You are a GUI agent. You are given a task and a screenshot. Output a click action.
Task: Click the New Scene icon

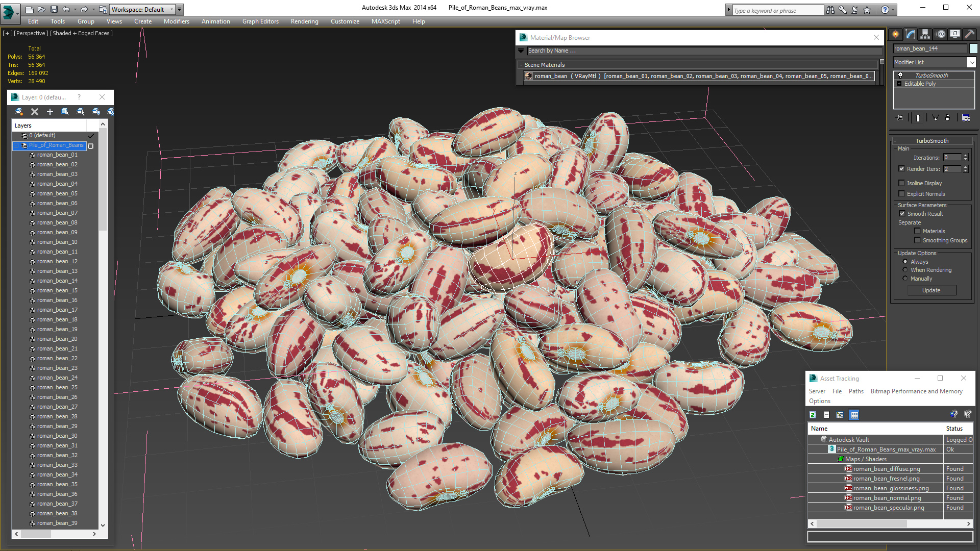[x=29, y=9]
